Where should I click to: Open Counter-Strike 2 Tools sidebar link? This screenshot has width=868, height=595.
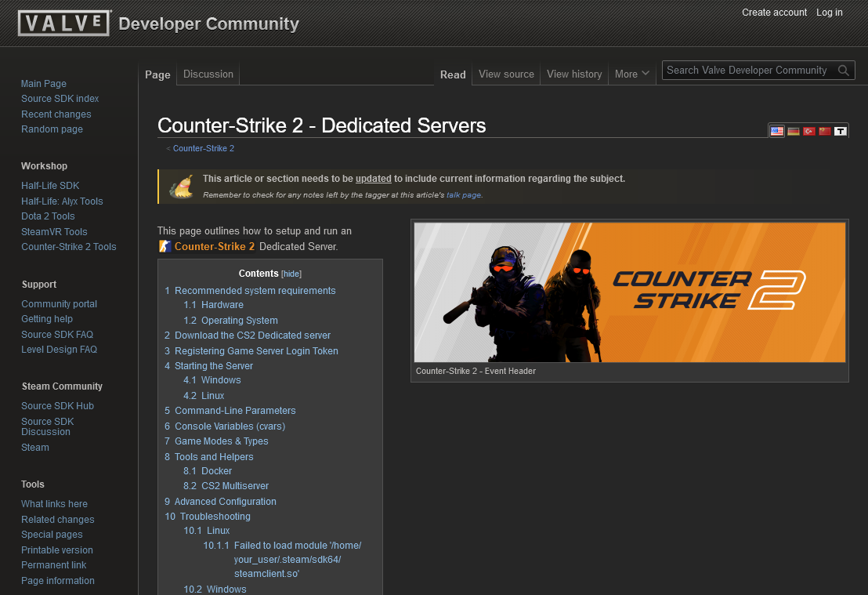(69, 246)
